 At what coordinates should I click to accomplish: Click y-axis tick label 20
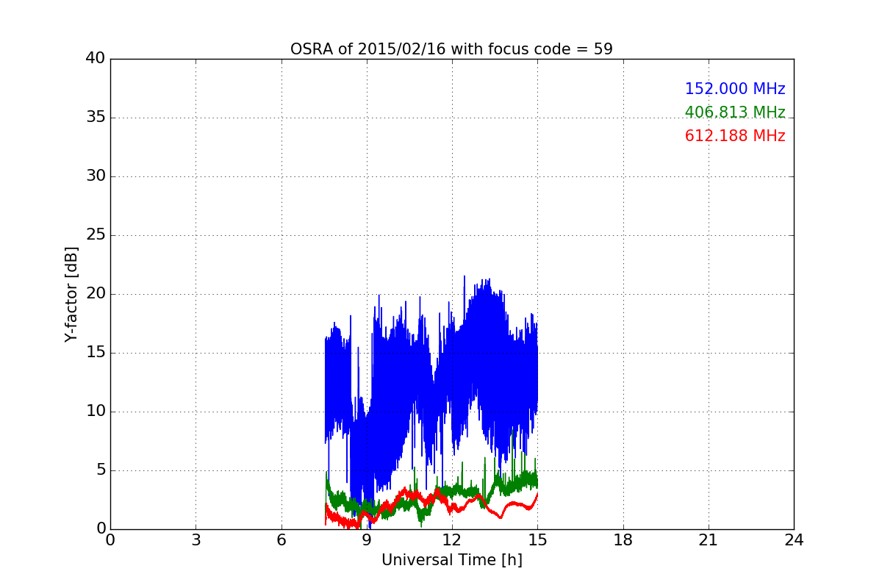[95, 294]
